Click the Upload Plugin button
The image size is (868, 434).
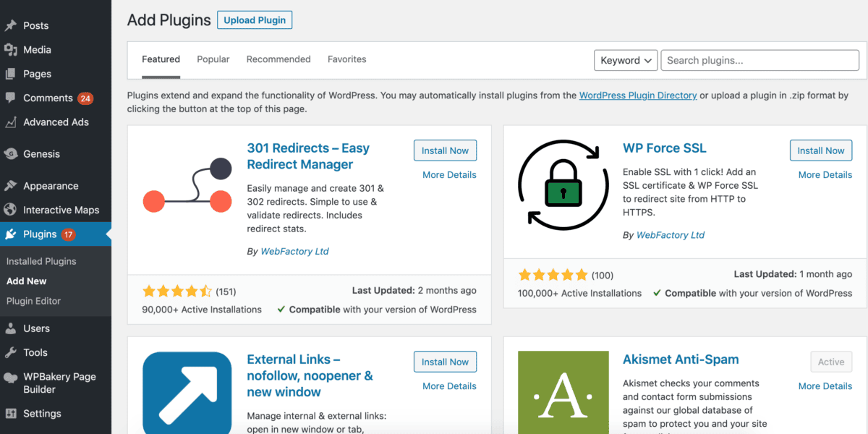[255, 20]
